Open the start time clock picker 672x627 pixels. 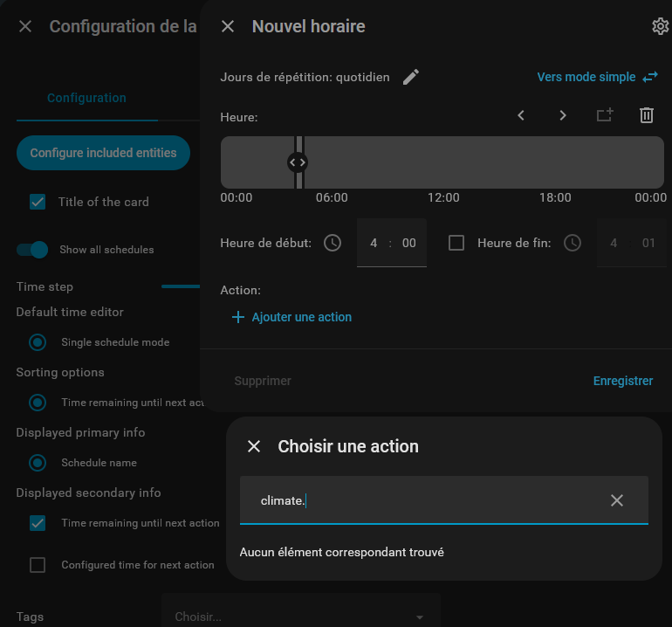click(333, 243)
